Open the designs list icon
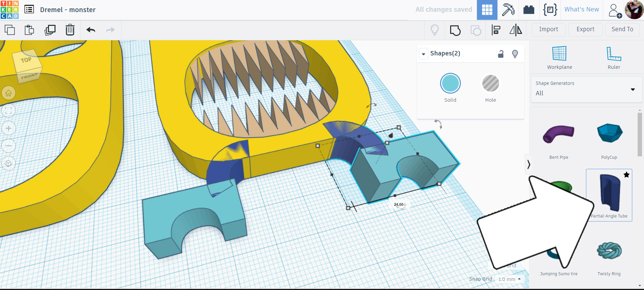Screen dimensions: 644x290 [x=29, y=9]
